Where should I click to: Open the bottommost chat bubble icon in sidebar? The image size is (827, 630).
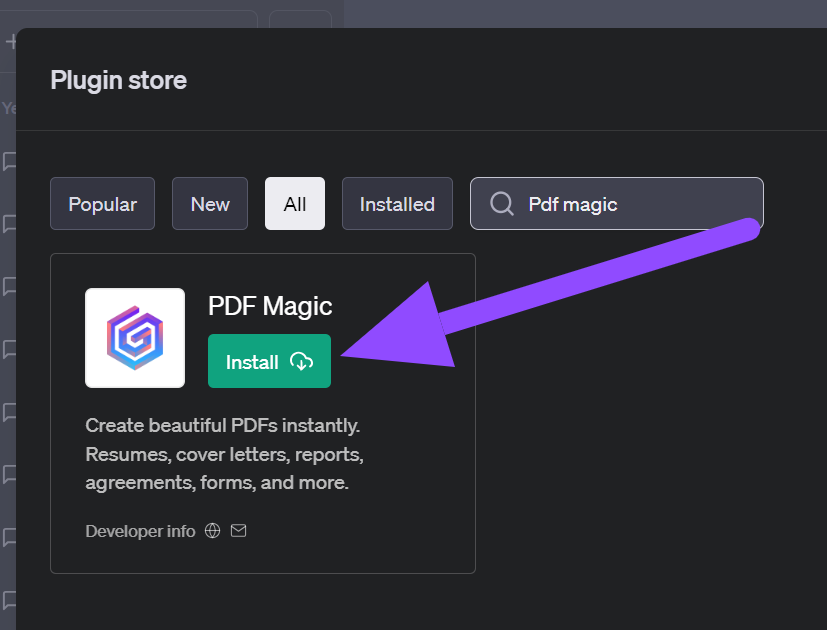click(10, 600)
